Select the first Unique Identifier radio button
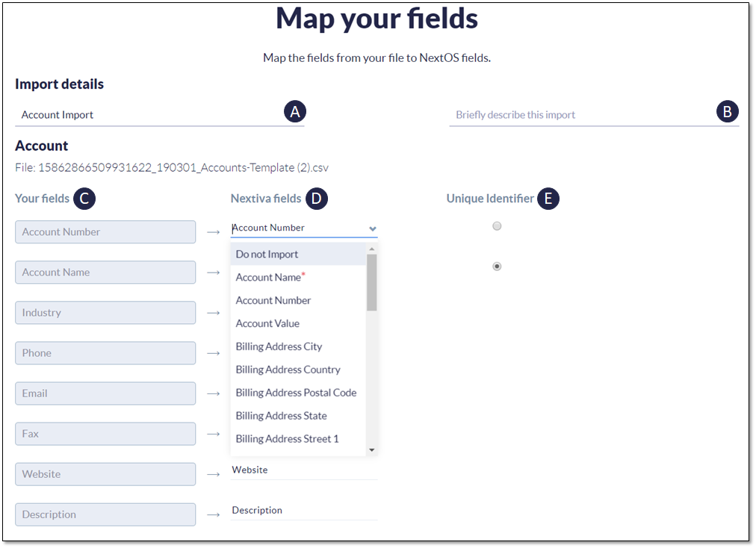 coord(497,225)
